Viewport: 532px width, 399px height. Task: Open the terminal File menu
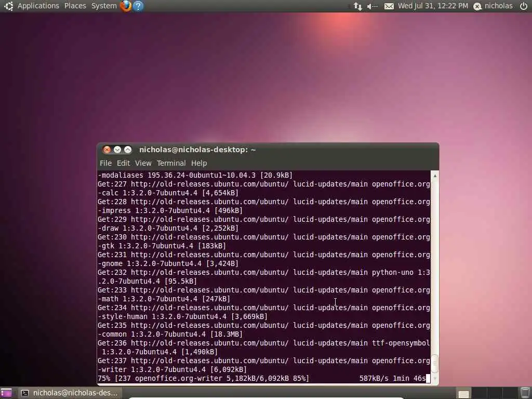[105, 163]
